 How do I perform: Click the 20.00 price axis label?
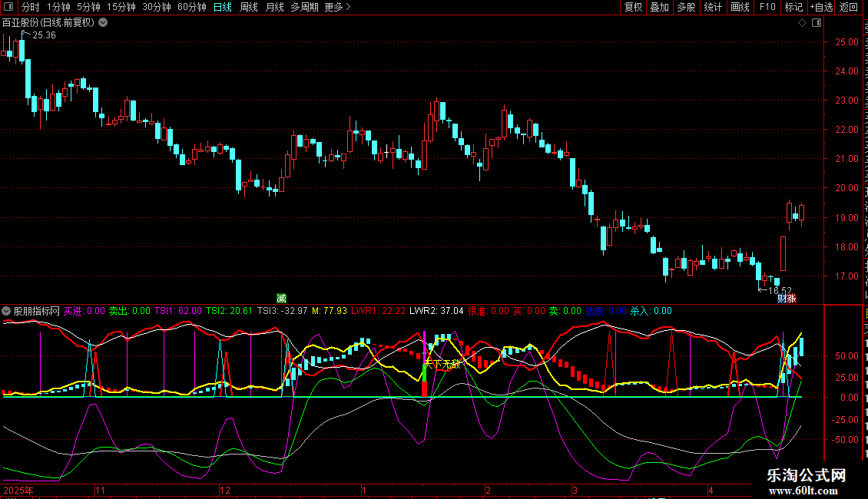[x=847, y=188]
